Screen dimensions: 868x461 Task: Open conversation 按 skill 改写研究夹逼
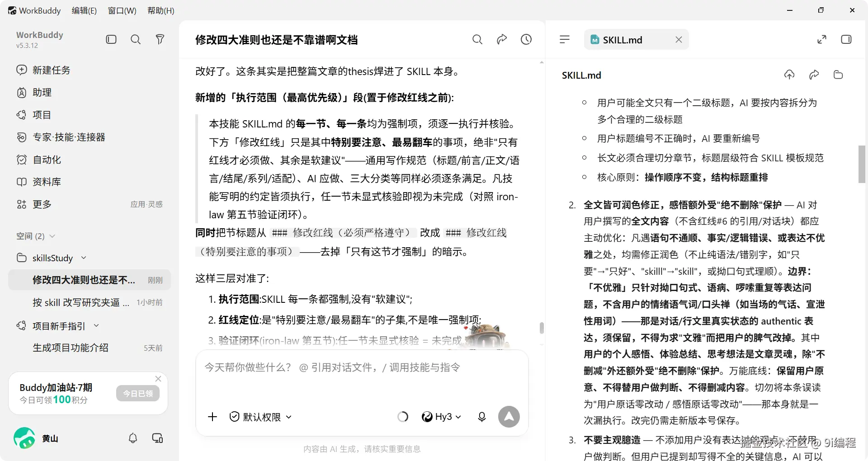click(x=90, y=302)
